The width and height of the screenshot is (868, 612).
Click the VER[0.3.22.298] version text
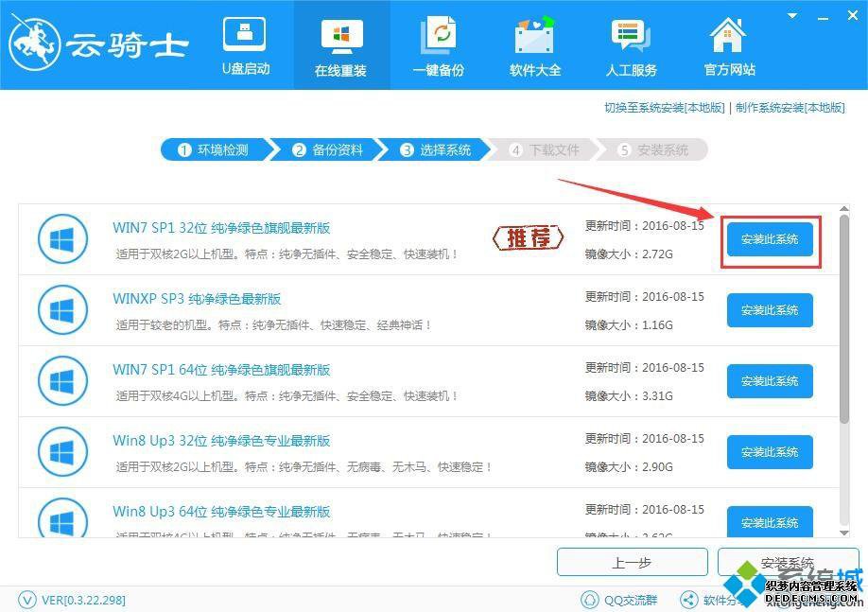tap(83, 600)
